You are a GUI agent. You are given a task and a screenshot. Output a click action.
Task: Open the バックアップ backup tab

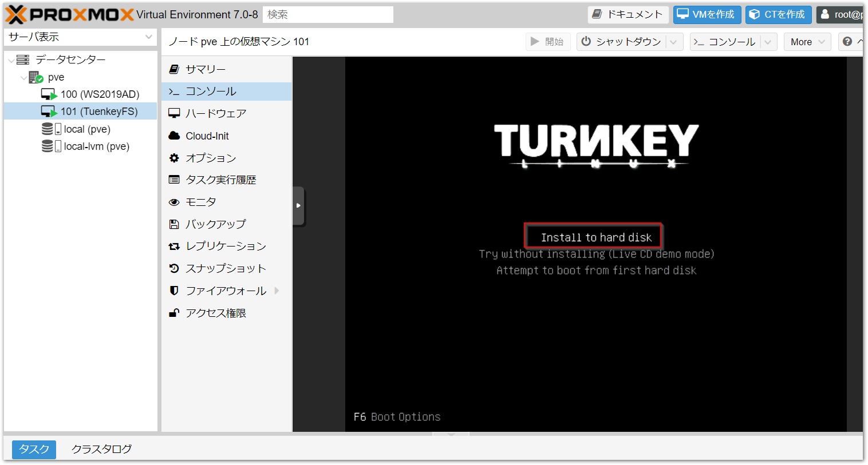click(x=227, y=224)
